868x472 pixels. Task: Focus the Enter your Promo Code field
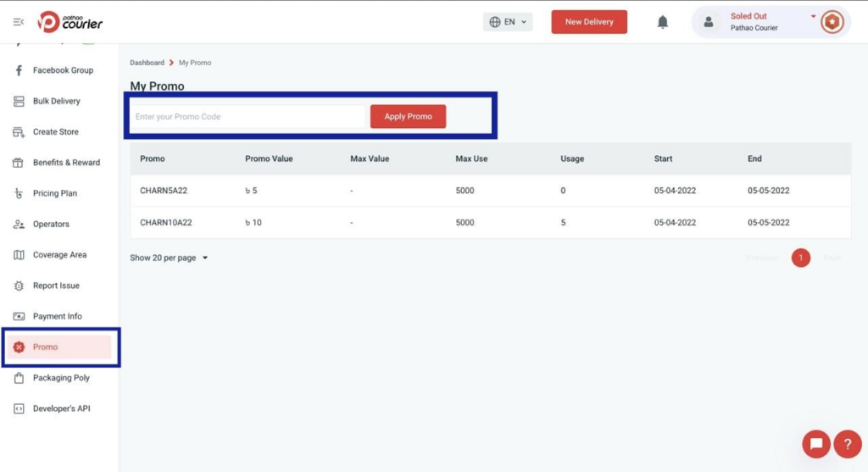248,117
